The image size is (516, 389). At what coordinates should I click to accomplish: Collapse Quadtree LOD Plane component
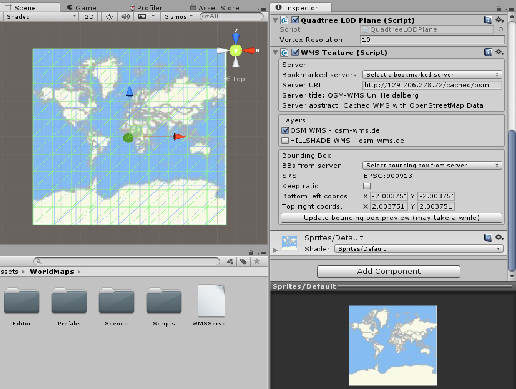(x=275, y=20)
